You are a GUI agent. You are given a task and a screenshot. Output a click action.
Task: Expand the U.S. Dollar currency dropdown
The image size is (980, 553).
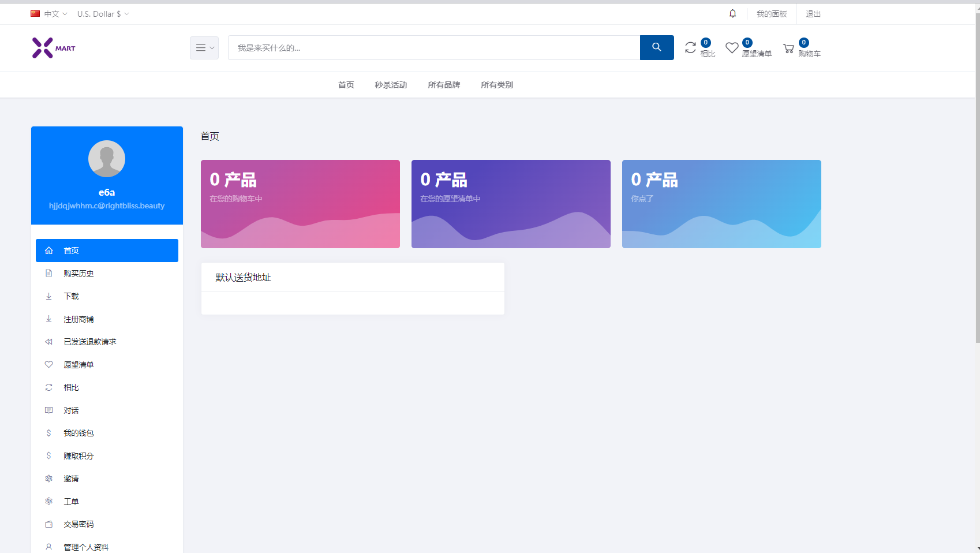103,14
